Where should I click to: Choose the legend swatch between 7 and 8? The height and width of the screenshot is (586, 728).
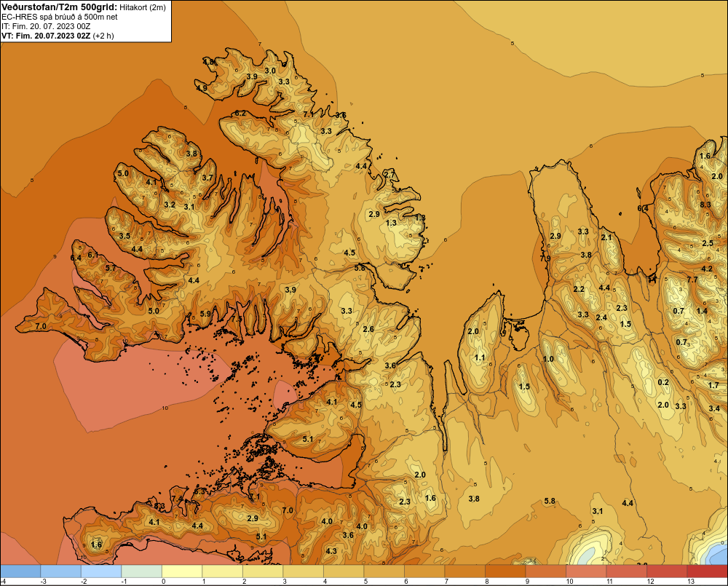tap(464, 571)
